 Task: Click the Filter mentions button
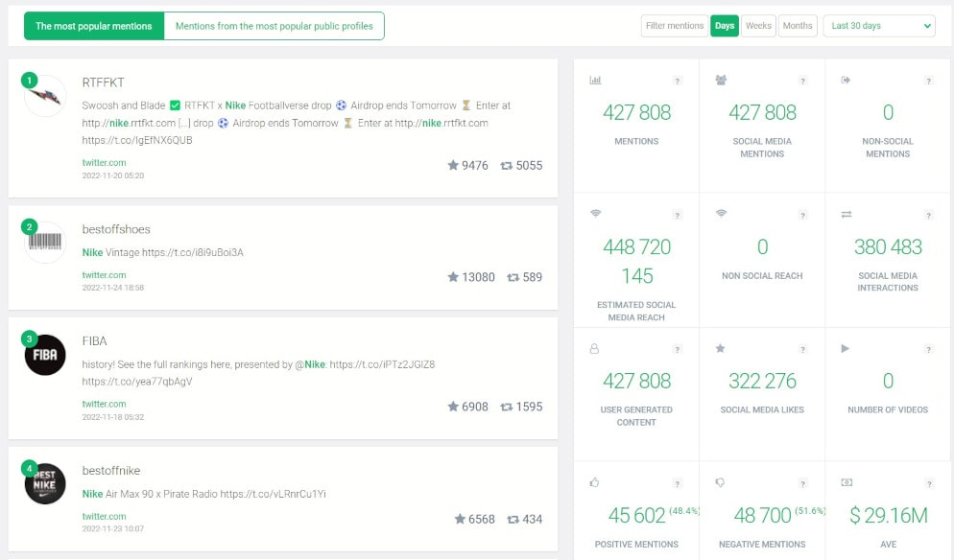pyautogui.click(x=674, y=26)
